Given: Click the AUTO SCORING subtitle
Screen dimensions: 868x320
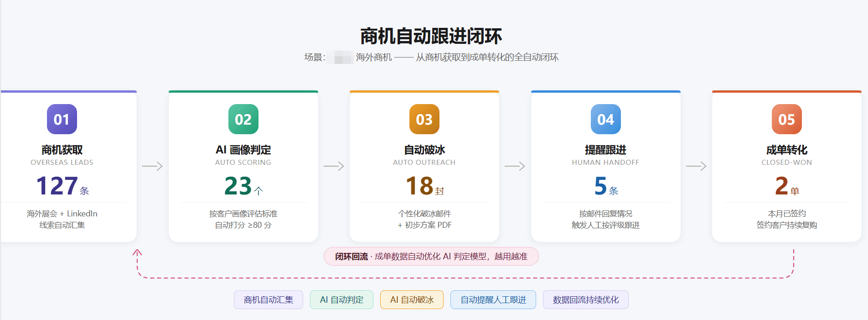Looking at the screenshot, I should [x=243, y=163].
